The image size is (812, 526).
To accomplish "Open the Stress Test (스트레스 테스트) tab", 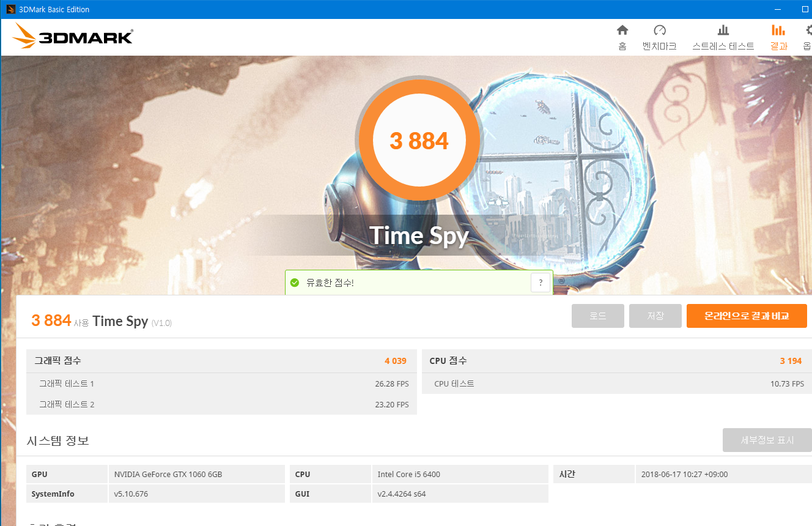I will coord(723,37).
